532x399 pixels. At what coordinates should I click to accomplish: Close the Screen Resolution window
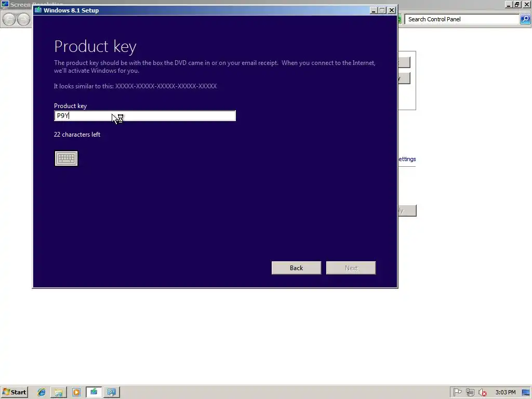pos(527,4)
